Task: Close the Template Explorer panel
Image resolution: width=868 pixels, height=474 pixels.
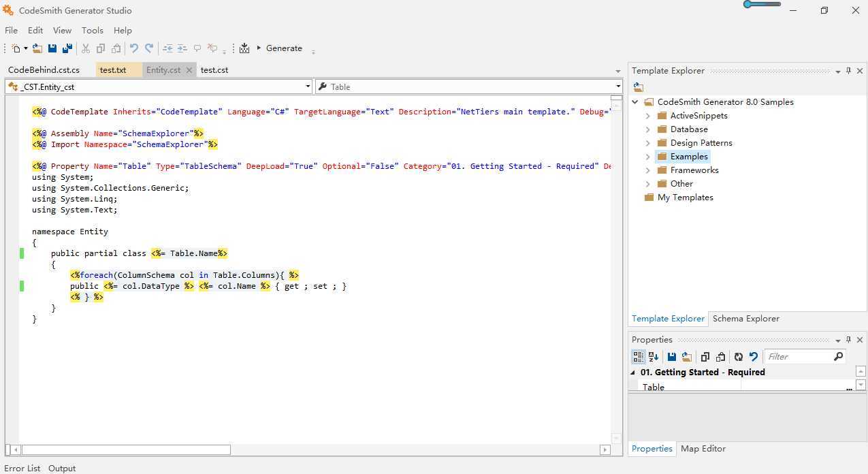Action: tap(860, 71)
